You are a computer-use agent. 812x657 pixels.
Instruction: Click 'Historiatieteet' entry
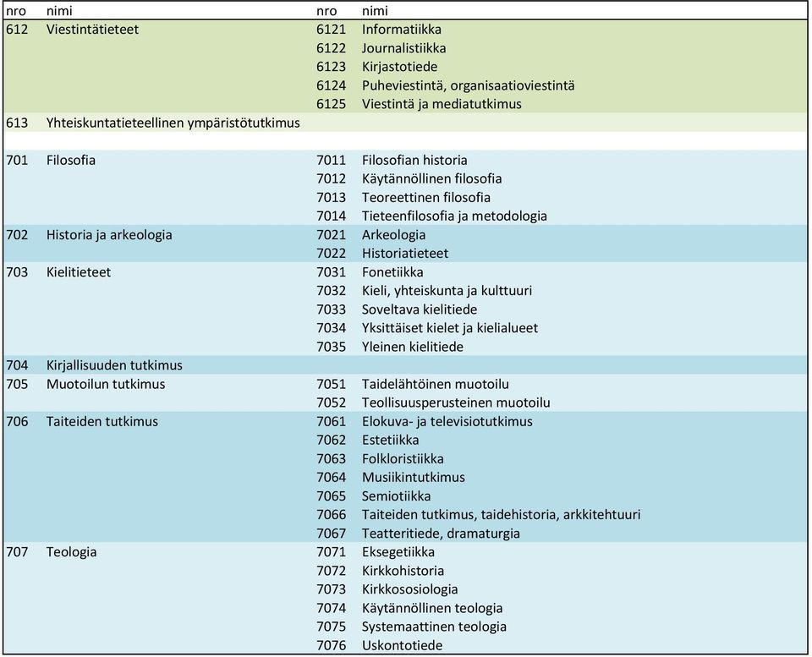click(x=405, y=253)
